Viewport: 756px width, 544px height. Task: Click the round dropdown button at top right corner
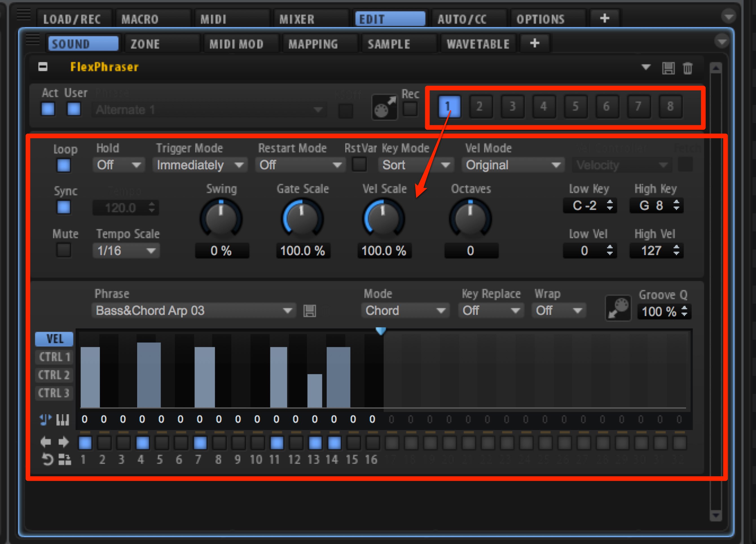(x=729, y=16)
